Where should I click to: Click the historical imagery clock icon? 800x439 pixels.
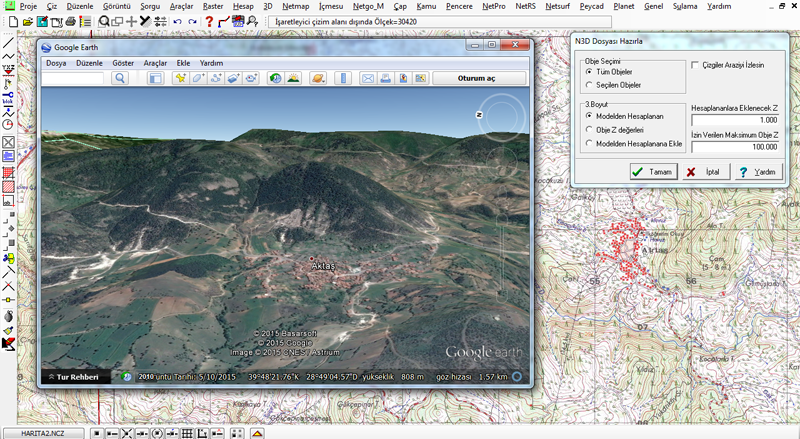[275, 78]
